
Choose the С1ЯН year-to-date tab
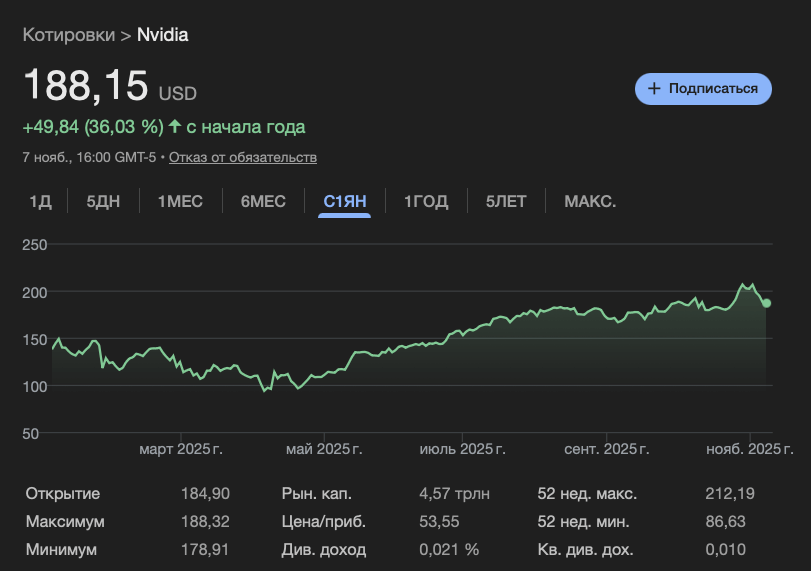(344, 201)
